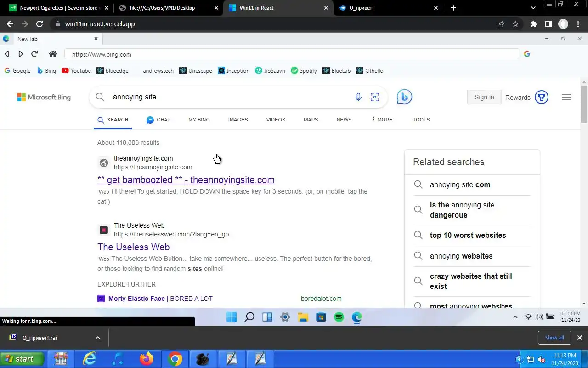Open the Windows 11 Start button
Viewport: 588px width, 368px height.
[x=232, y=317]
